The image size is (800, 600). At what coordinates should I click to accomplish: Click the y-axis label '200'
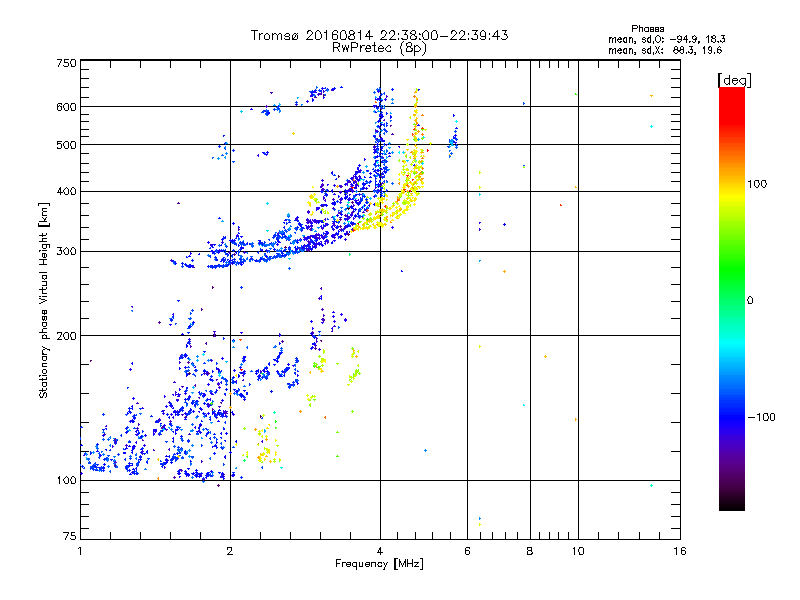66,336
